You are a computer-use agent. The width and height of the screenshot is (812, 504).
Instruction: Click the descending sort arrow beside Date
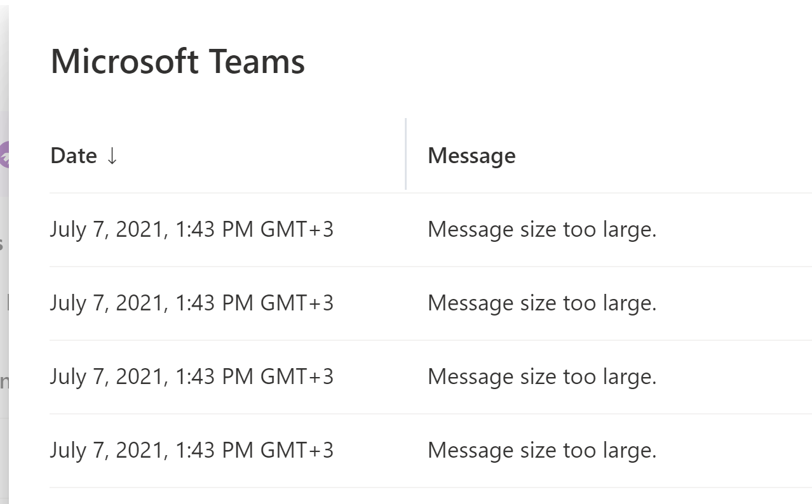[112, 156]
